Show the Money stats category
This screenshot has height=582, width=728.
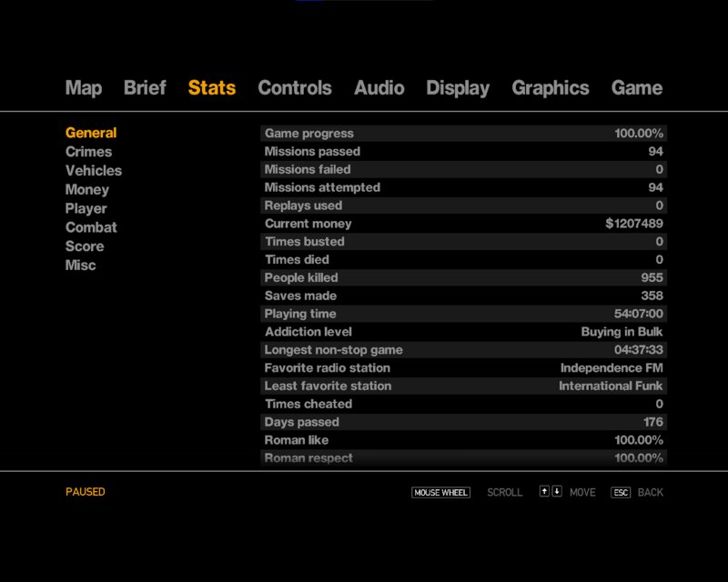87,190
